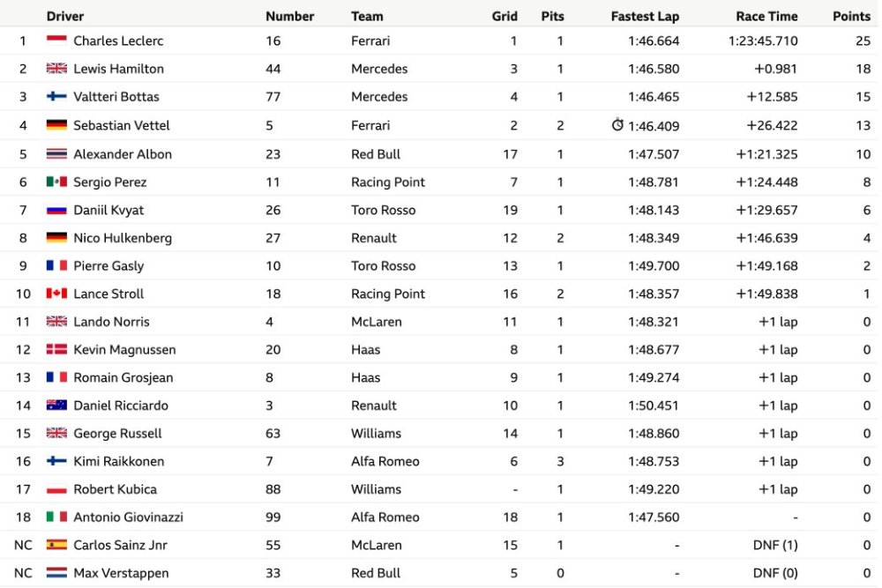Click the Dutch flag beside Max Verstappen
Image resolution: width=882 pixels, height=588 pixels.
(x=56, y=573)
